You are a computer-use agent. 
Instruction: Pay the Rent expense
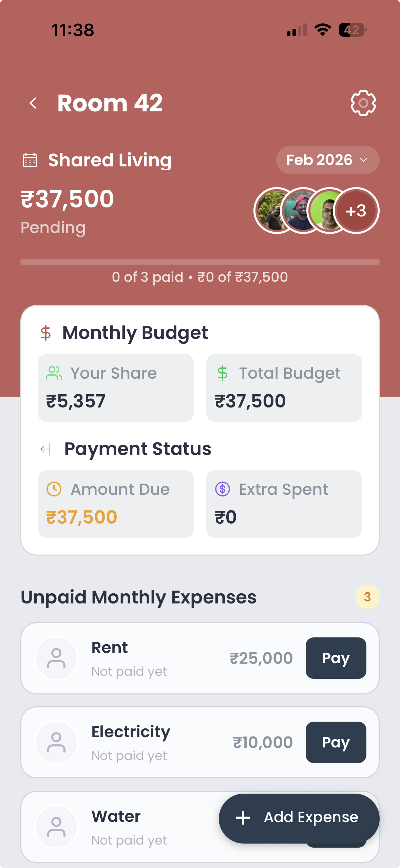(x=336, y=658)
